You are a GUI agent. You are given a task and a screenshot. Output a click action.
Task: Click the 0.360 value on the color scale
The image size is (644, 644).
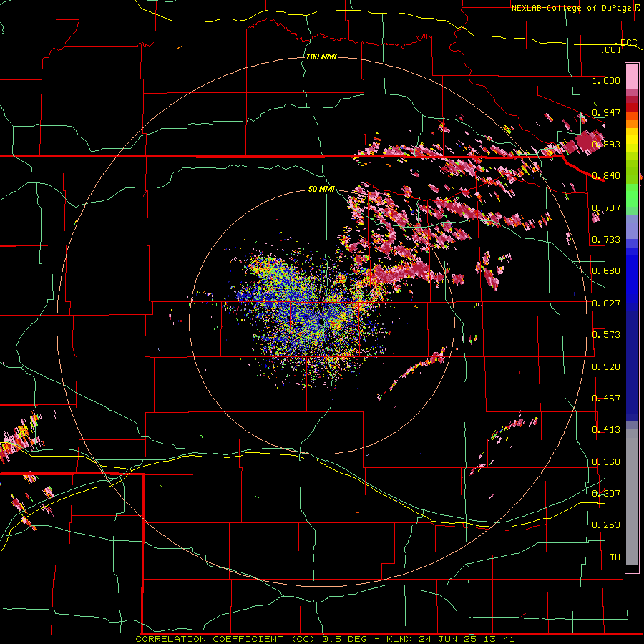(606, 462)
